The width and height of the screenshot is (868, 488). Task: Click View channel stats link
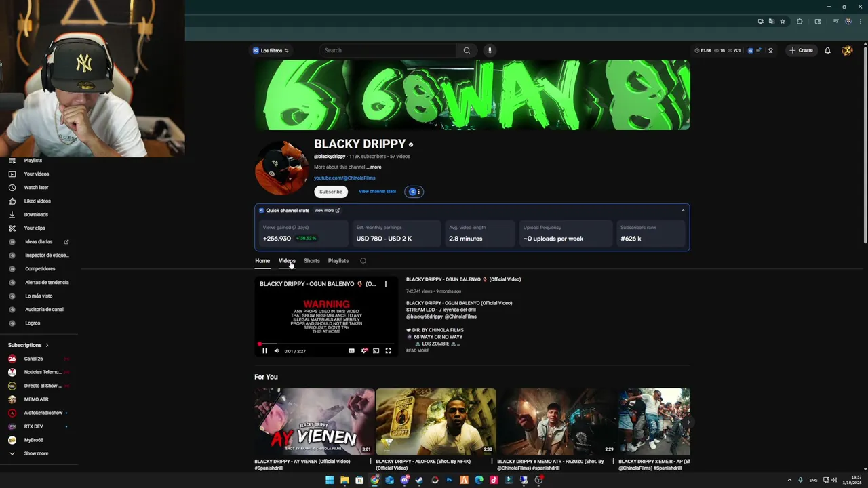click(377, 192)
